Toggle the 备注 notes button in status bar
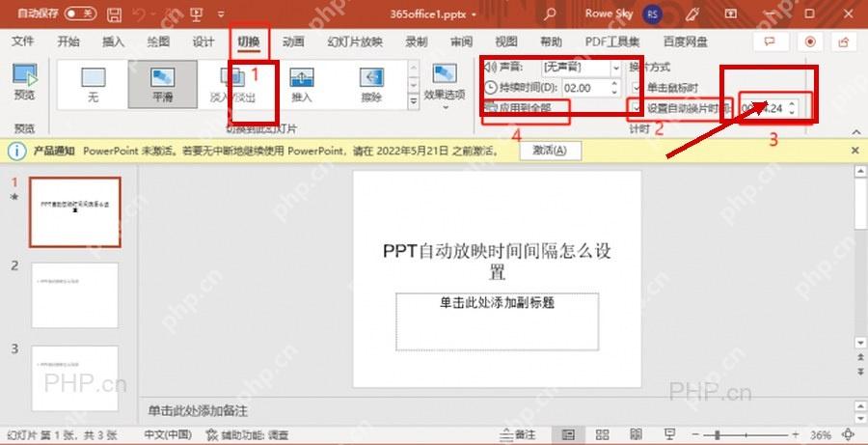 pyautogui.click(x=518, y=434)
